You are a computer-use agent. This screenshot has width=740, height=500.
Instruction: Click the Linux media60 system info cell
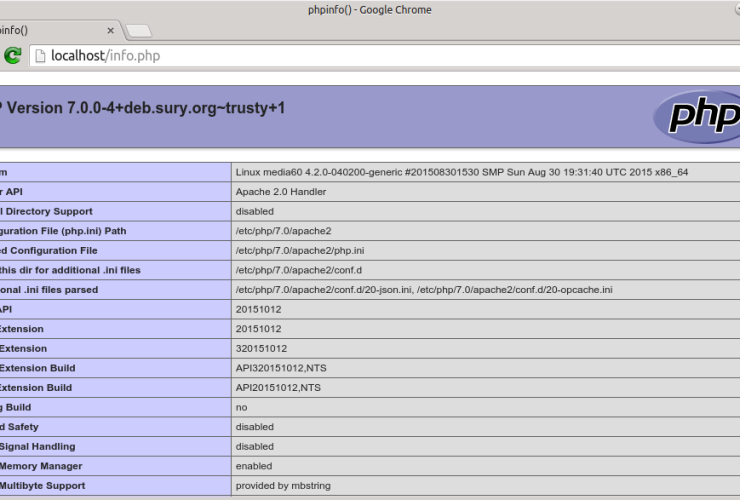pos(461,172)
